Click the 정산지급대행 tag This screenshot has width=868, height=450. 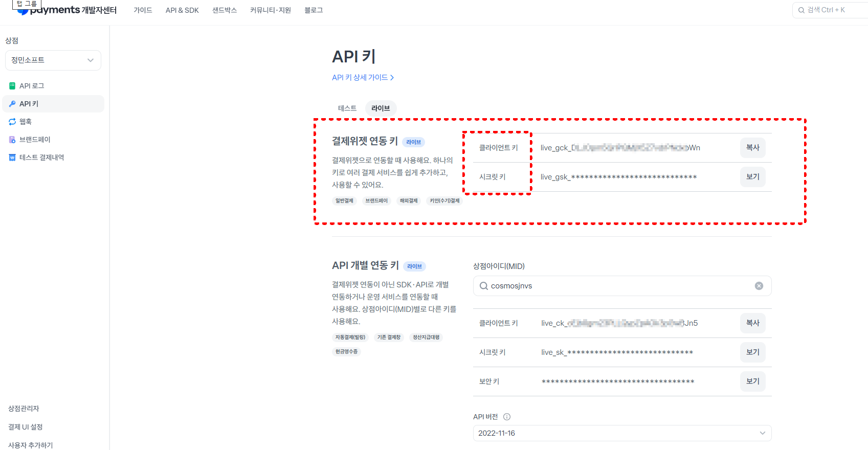[x=426, y=337]
